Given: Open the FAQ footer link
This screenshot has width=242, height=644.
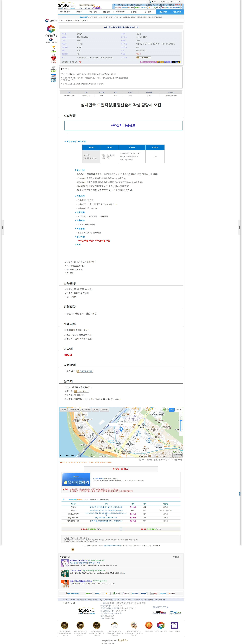Looking at the screenshot, I should pos(100,599).
